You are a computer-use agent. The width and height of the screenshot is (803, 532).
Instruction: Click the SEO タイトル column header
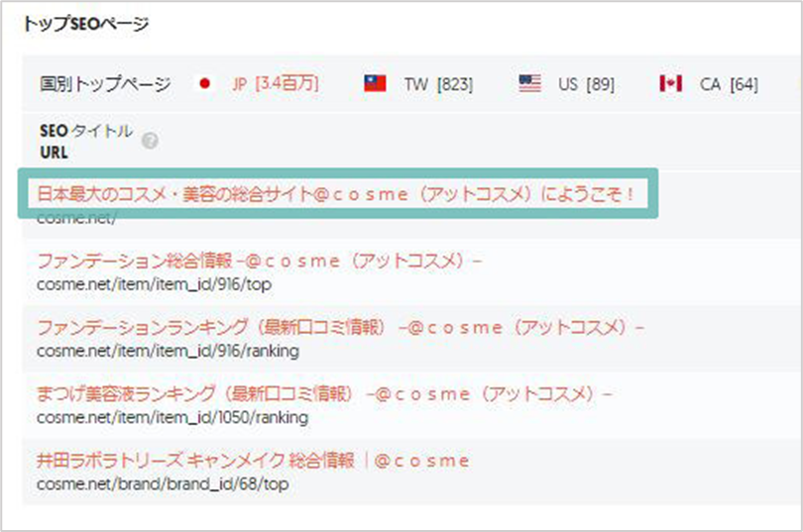pos(86,131)
